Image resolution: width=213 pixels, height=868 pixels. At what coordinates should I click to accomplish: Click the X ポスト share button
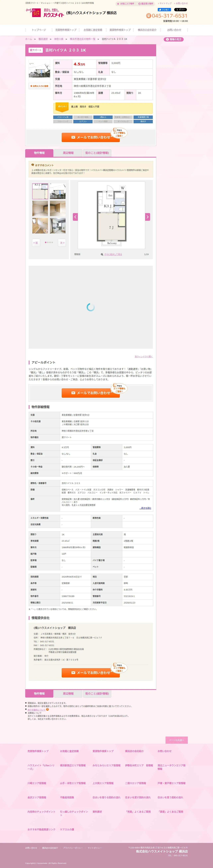coord(180,10)
